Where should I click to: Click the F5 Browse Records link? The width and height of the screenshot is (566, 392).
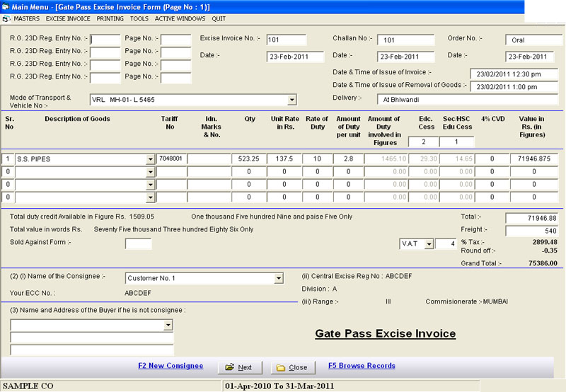[x=362, y=366]
